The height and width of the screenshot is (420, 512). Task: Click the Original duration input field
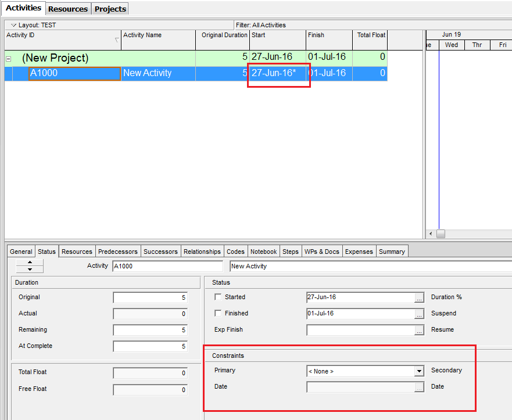(x=150, y=297)
